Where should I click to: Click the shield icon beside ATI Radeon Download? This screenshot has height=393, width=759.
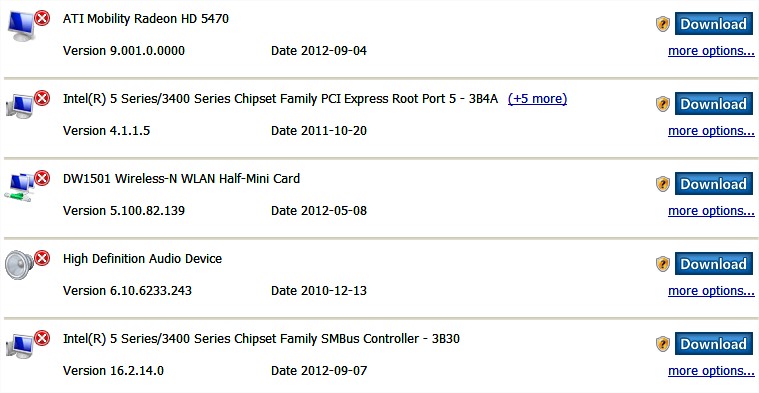pos(663,24)
